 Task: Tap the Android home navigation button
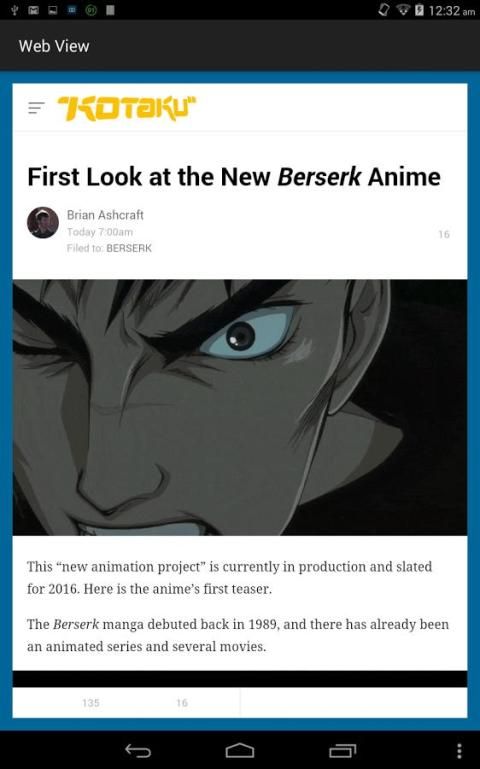coord(240,750)
